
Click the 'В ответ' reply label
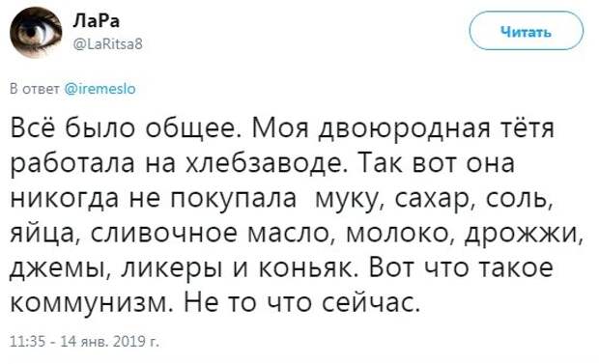[x=34, y=89]
